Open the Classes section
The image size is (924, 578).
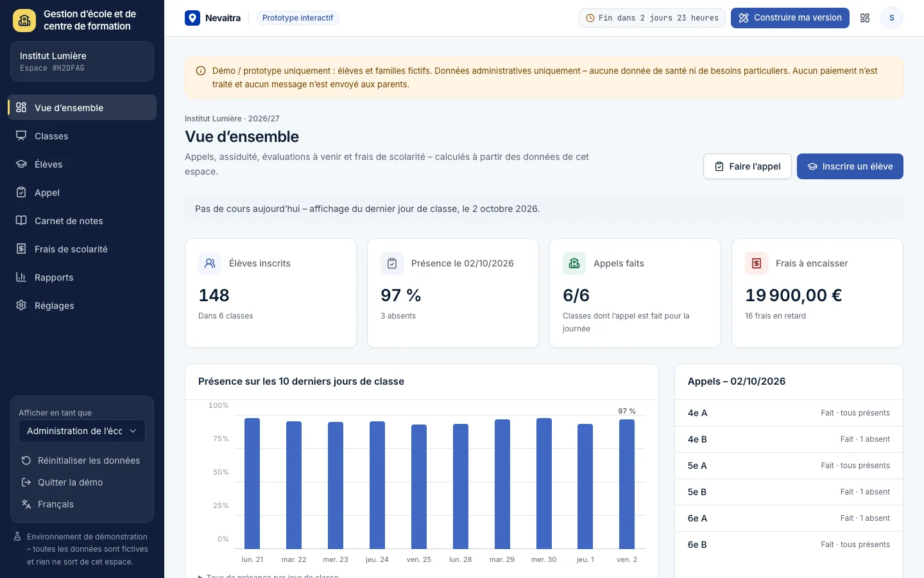pyautogui.click(x=82, y=136)
